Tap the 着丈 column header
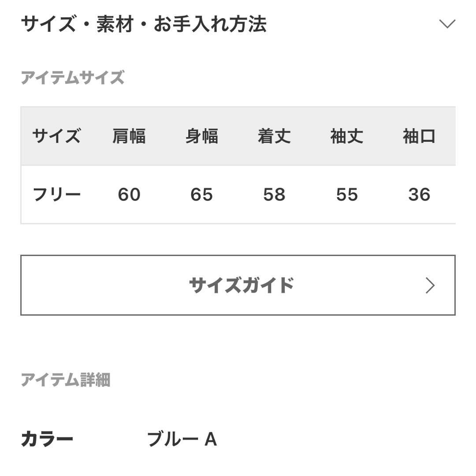 274,136
